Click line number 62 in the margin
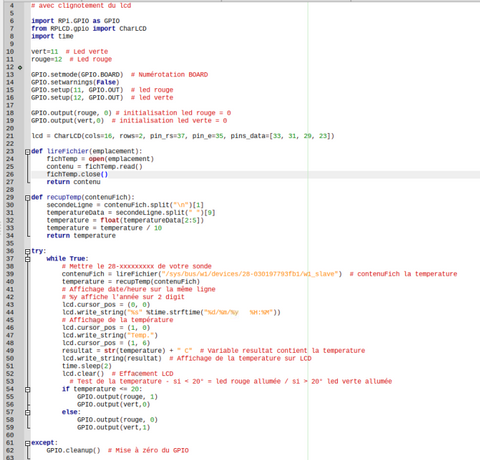Image resolution: width=480 pixels, height=460 pixels. pos(10,450)
